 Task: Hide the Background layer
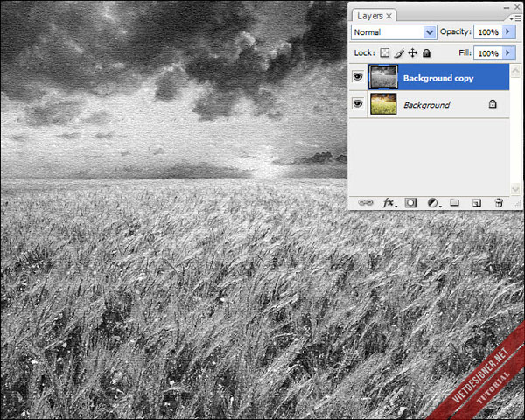click(358, 103)
